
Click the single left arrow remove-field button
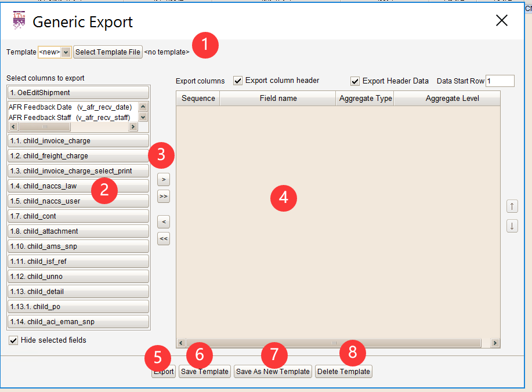pyautogui.click(x=164, y=222)
